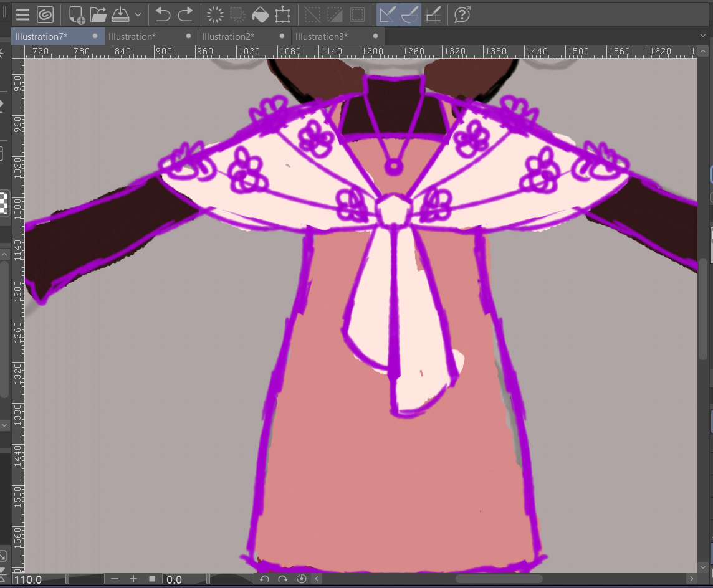Image resolution: width=713 pixels, height=588 pixels.
Task: Toggle Snap to Grid
Action: coord(433,14)
